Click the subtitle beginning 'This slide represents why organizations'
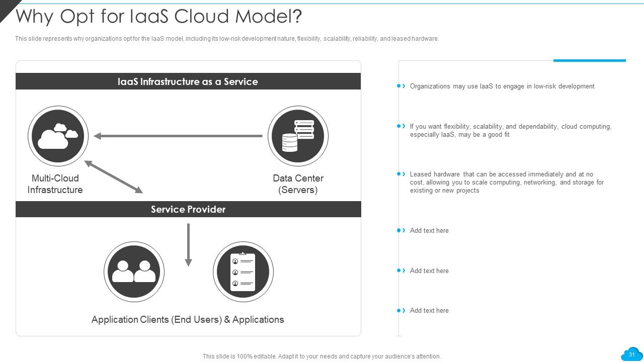This screenshot has width=644, height=362. [227, 39]
